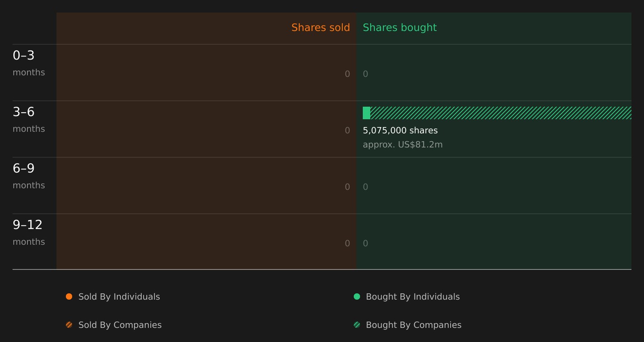Click the shares sold zero in 3–6 months
This screenshot has width=644, height=342.
pyautogui.click(x=347, y=131)
